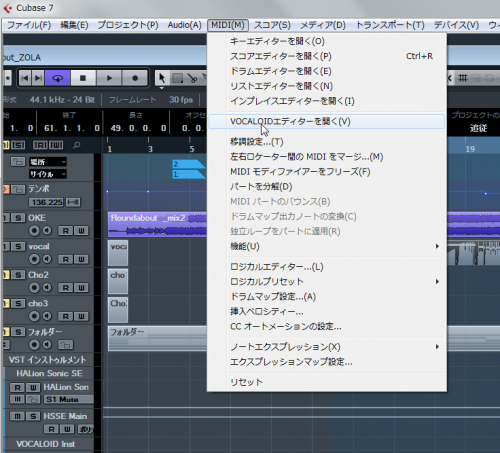
Task: Go to next marker in transport
Action: 38,78
